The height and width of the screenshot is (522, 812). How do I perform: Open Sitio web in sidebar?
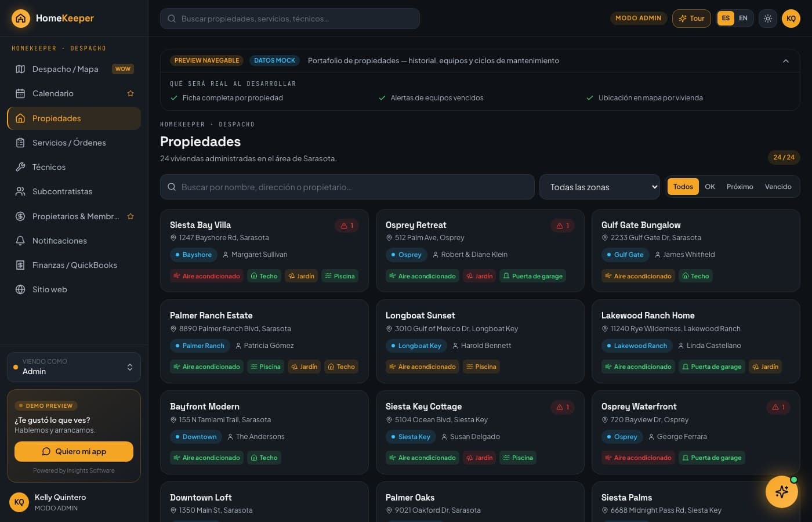[74, 289]
